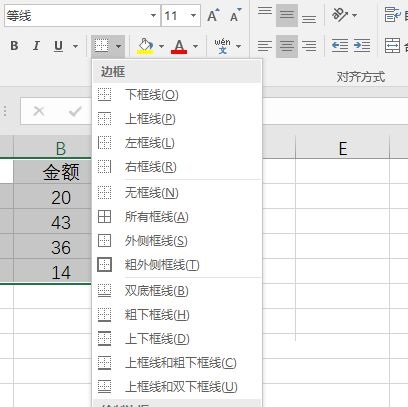Choose 双底框线(B) double bottom border
408x407 pixels.
point(177,291)
